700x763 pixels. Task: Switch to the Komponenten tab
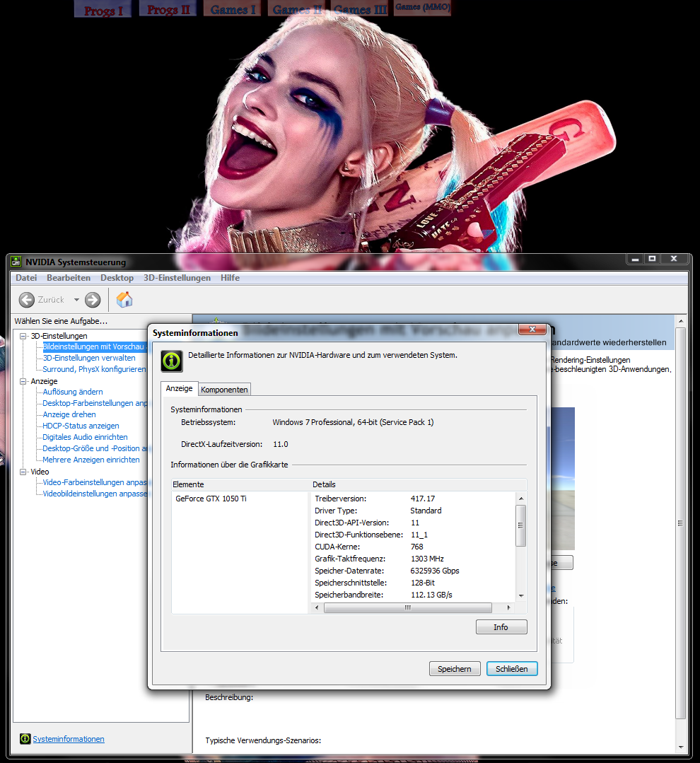pyautogui.click(x=224, y=389)
